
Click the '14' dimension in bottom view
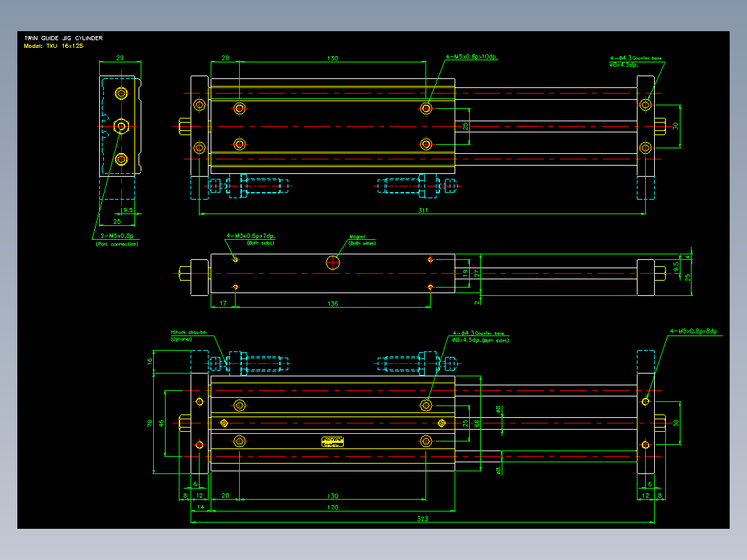tap(200, 507)
